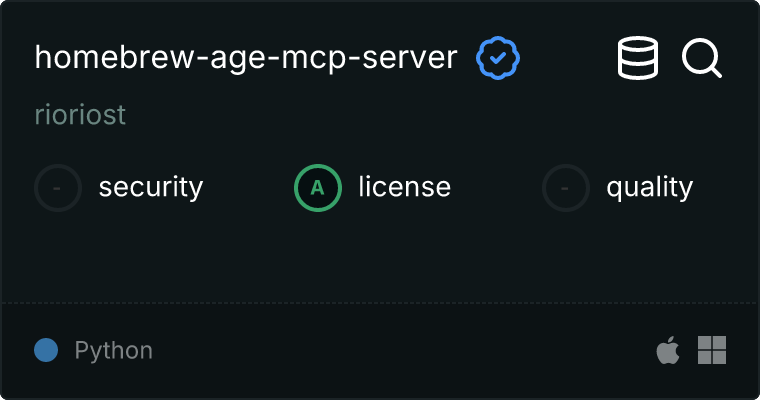Screen dimensions: 760x400
Task: Click the Apple platform icon
Action: click(x=668, y=350)
